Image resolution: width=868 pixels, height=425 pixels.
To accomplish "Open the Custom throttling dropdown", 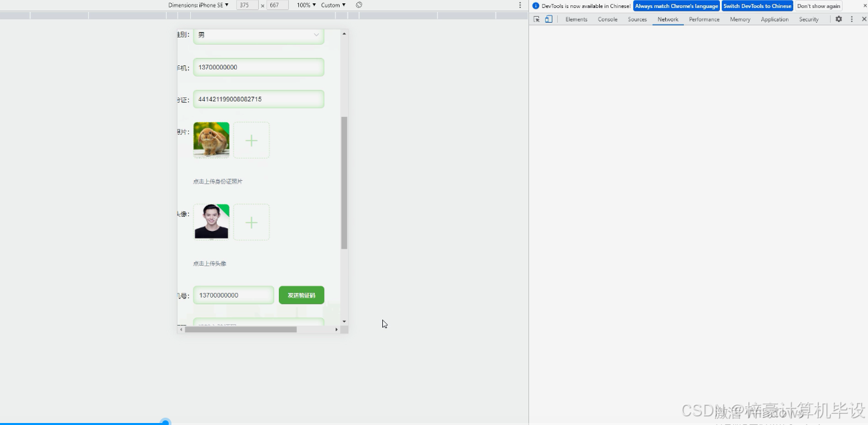I will point(333,5).
